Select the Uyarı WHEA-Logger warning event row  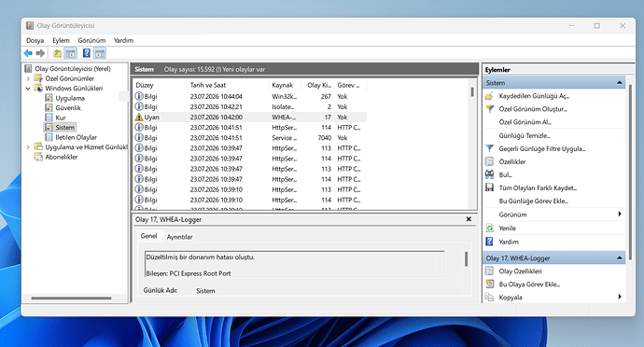click(250, 117)
